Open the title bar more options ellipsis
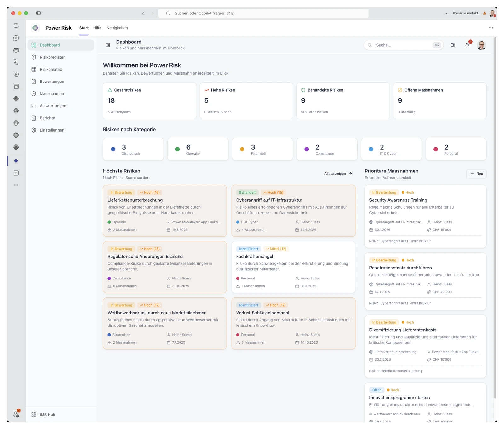Image resolution: width=504 pixels, height=429 pixels. pos(445,13)
